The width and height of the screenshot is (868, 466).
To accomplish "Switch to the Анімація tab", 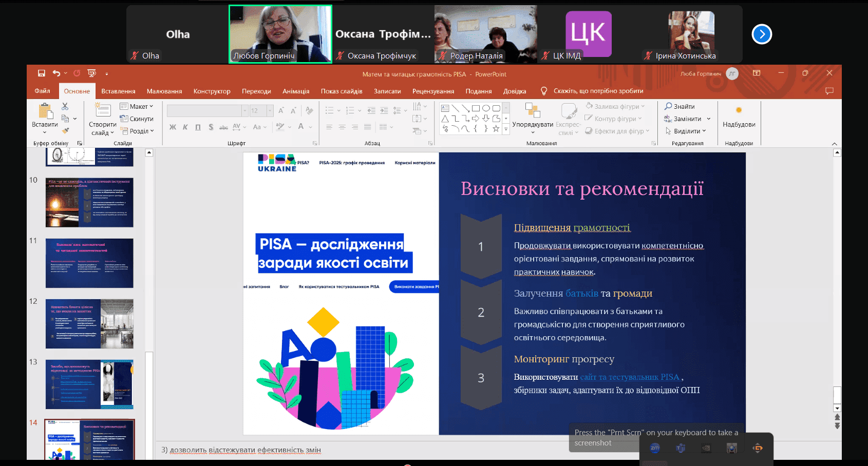I will click(296, 91).
